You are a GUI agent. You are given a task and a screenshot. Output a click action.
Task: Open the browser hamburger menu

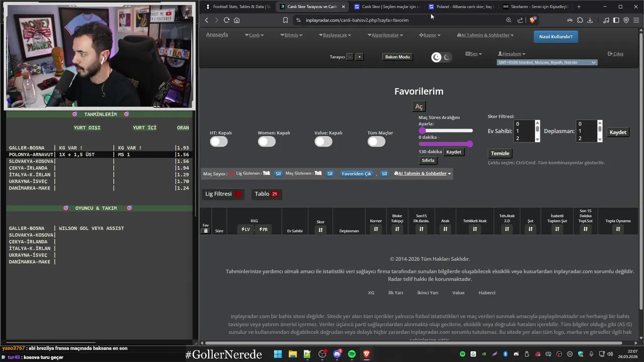pos(636,20)
